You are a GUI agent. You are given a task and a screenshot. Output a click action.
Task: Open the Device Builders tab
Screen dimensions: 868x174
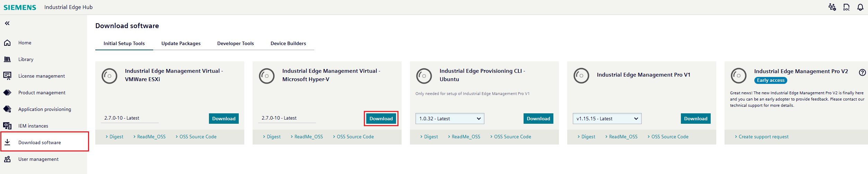288,43
